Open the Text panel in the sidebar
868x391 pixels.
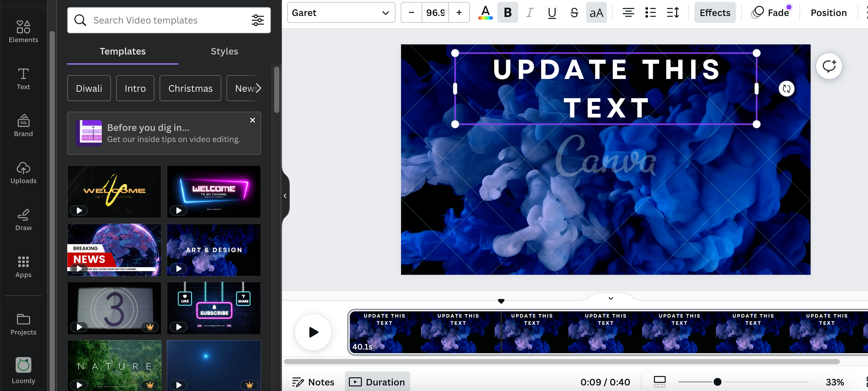pos(23,79)
